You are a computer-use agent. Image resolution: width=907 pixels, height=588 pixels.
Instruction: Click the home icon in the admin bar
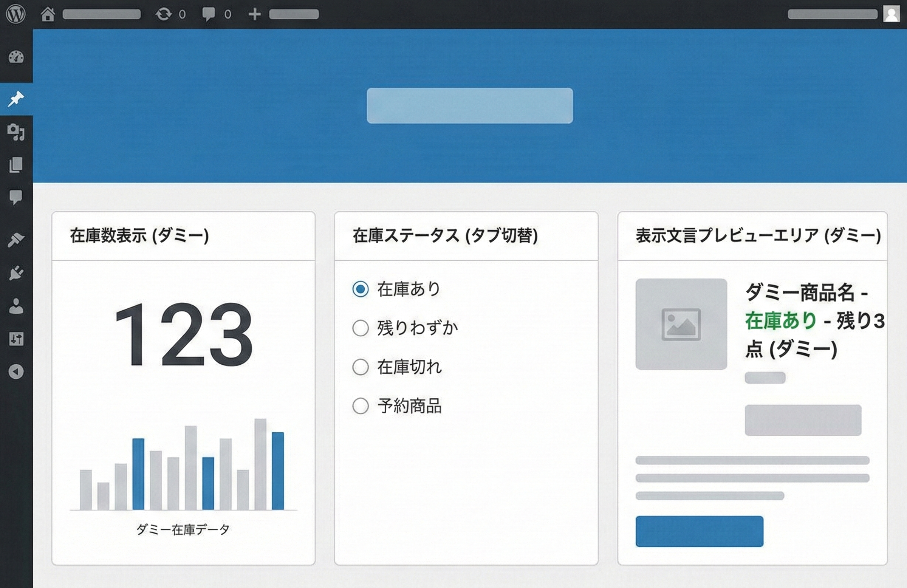click(48, 14)
